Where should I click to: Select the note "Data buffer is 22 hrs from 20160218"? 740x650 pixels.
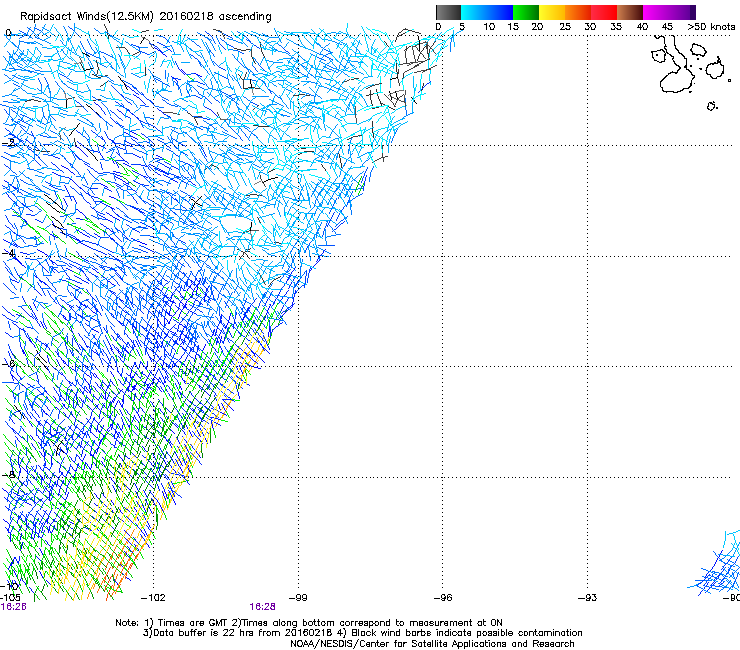[x=237, y=633]
